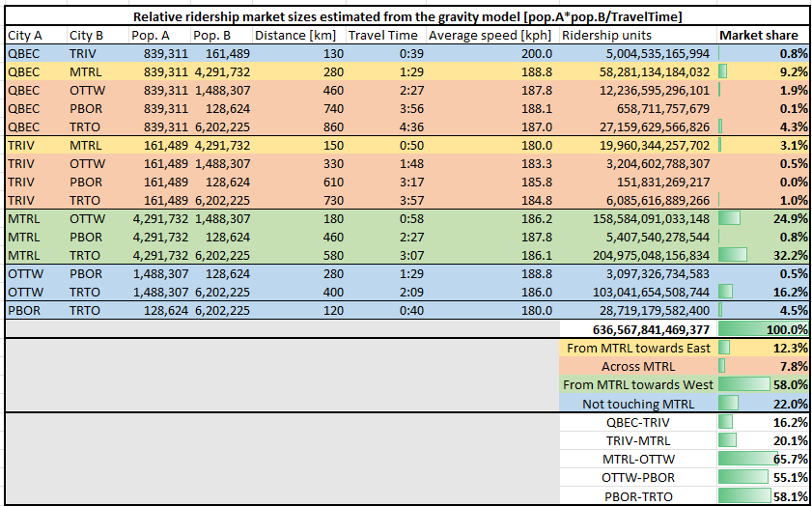The height and width of the screenshot is (506, 812).
Task: Select the 'MTRL-OTTW' segment label cell
Action: (636, 459)
